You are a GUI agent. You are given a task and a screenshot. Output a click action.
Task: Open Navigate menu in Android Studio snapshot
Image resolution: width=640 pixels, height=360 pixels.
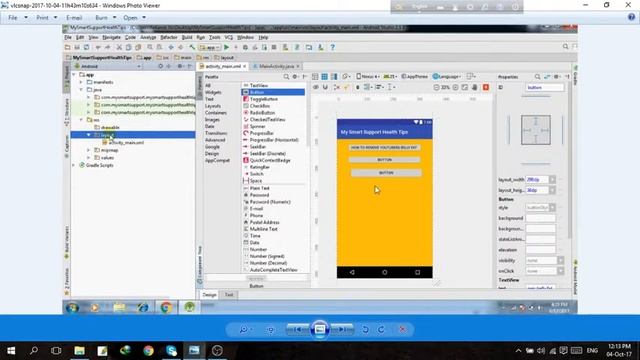coord(111,37)
